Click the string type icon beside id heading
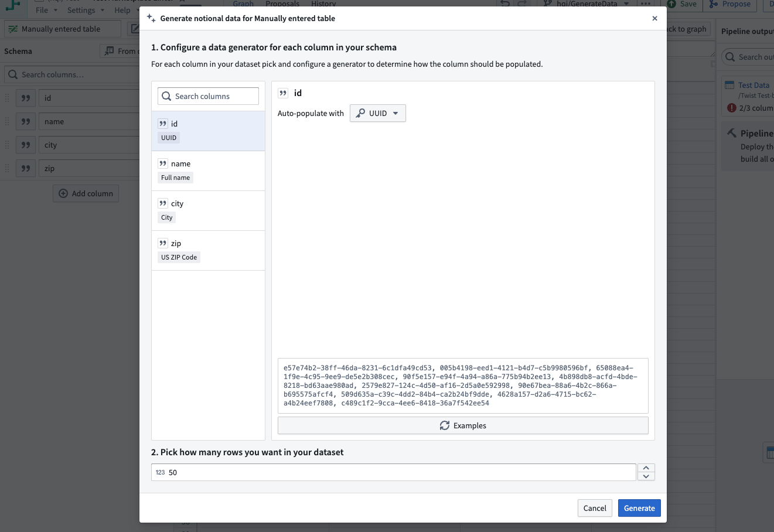This screenshot has height=532, width=774. (283, 93)
